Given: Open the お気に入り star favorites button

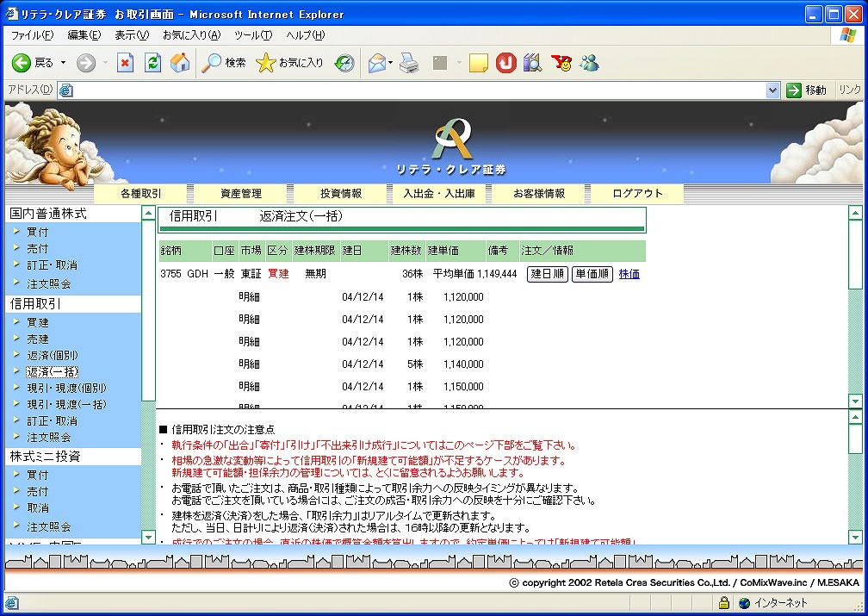Looking at the screenshot, I should [290, 63].
